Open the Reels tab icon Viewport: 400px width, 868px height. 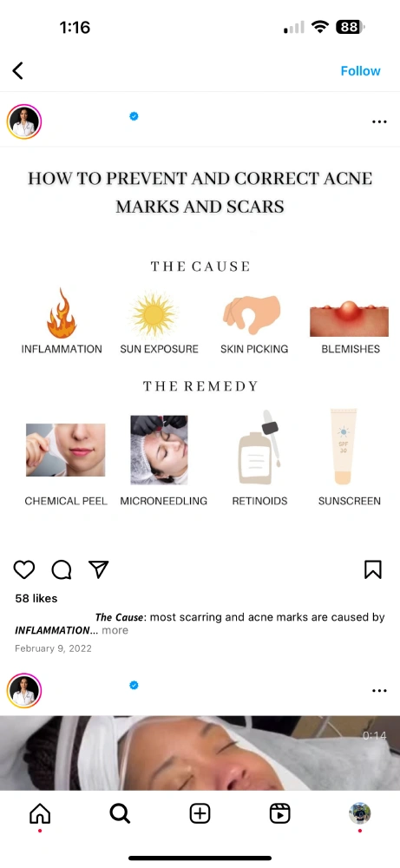[x=280, y=813]
